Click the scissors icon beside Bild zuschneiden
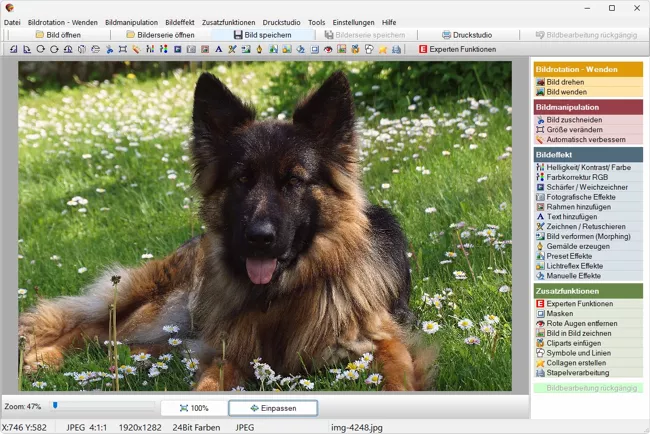The height and width of the screenshot is (434, 650). tap(540, 120)
